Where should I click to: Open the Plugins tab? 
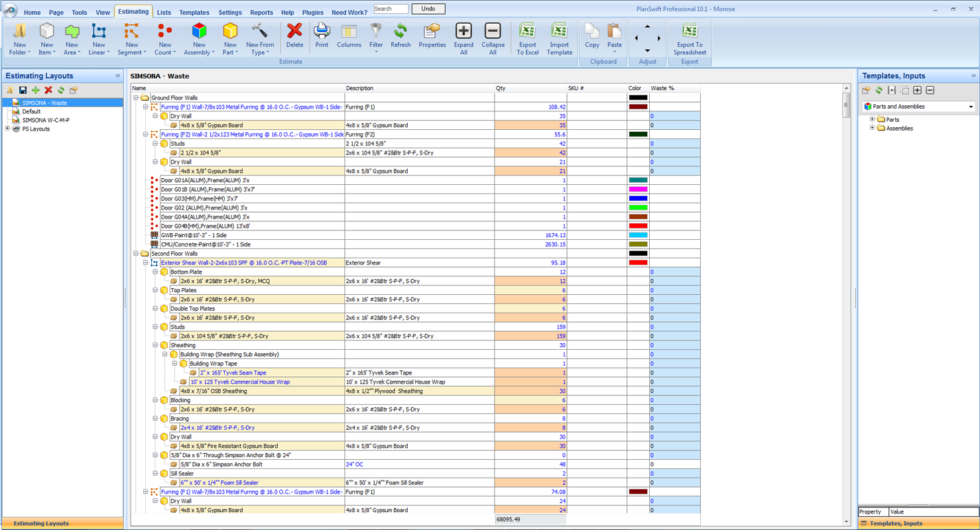click(x=312, y=13)
